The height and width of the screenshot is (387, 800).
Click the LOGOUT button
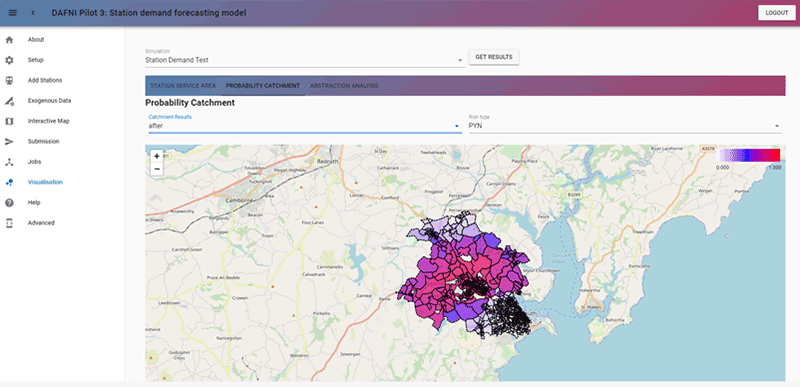pyautogui.click(x=777, y=13)
